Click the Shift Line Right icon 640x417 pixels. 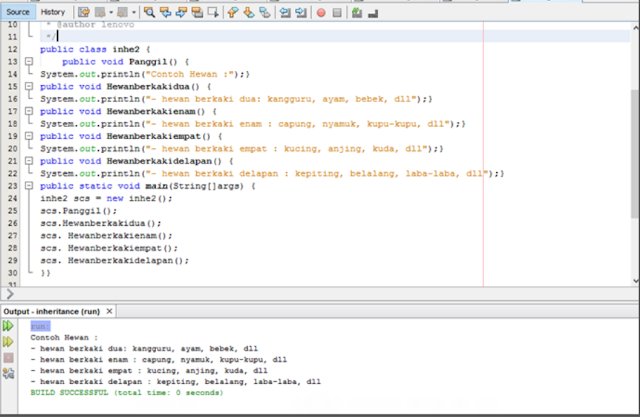tap(301, 13)
